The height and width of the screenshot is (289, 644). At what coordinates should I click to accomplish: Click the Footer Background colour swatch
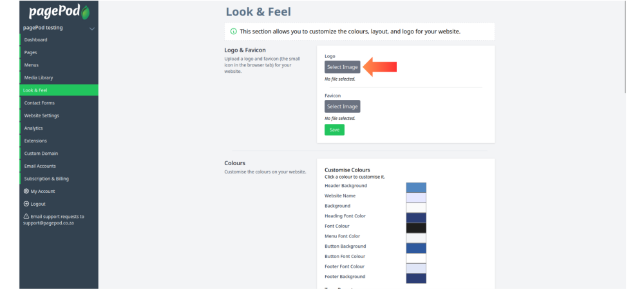click(416, 278)
